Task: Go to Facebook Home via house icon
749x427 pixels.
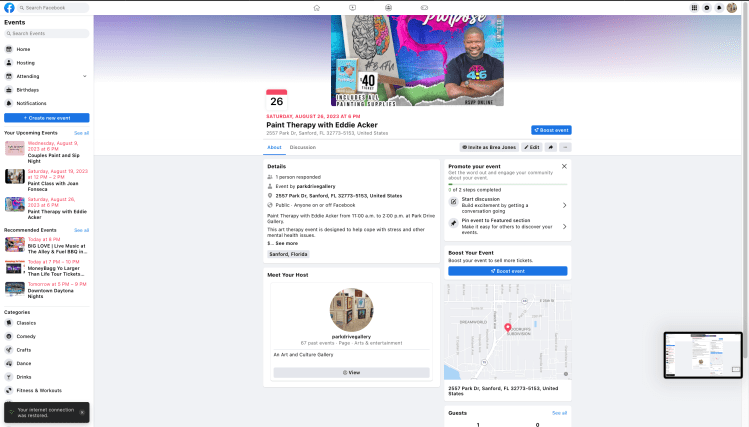Action: [x=317, y=7]
